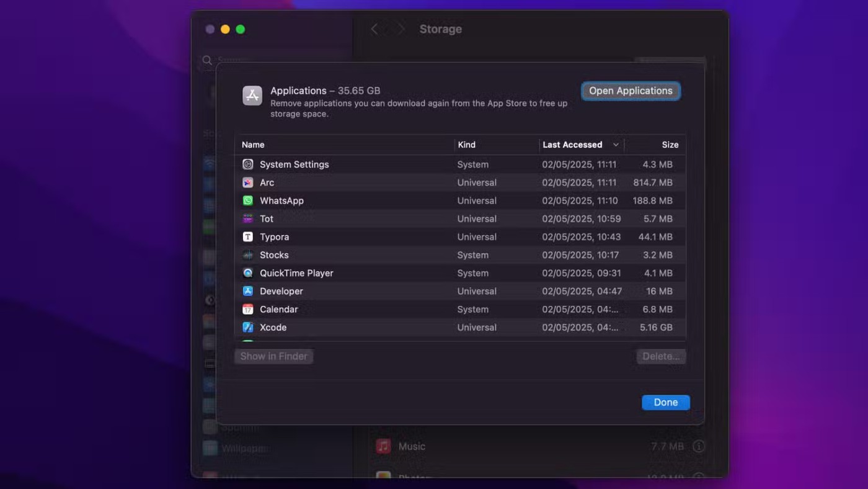Click the WhatsApp icon in list
Viewport: 868px width, 489px height.
tap(248, 200)
